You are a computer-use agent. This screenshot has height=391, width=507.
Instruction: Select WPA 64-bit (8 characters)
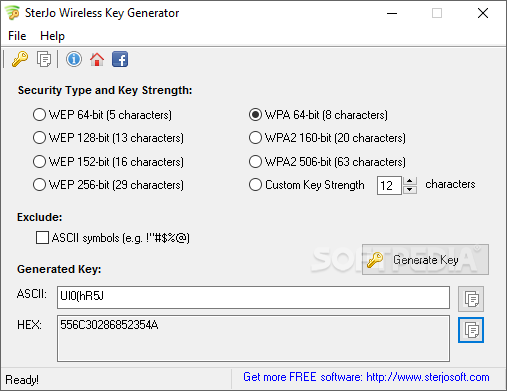point(318,115)
